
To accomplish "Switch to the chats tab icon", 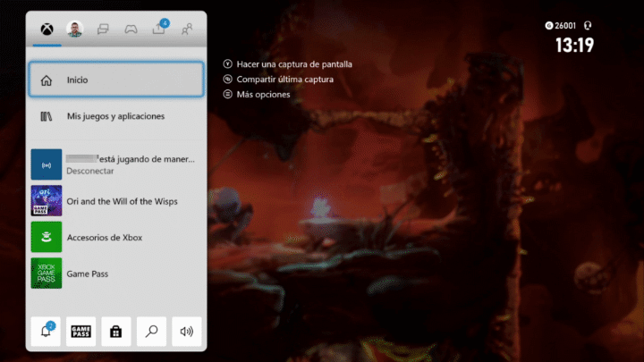I will [x=103, y=29].
